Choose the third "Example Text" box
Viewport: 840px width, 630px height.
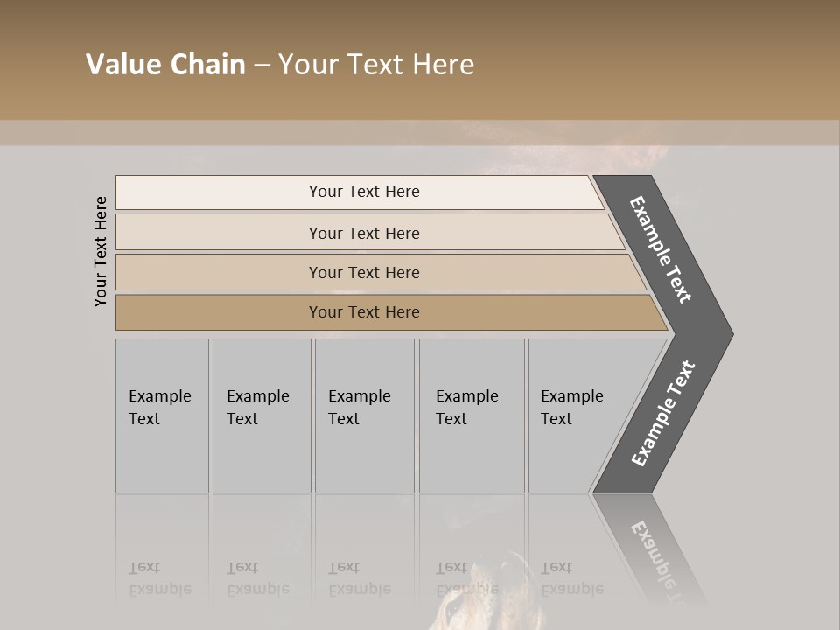click(362, 408)
